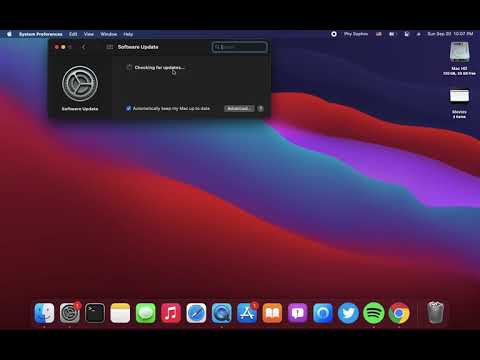
Task: Show all preferences grid button
Action: 109,47
